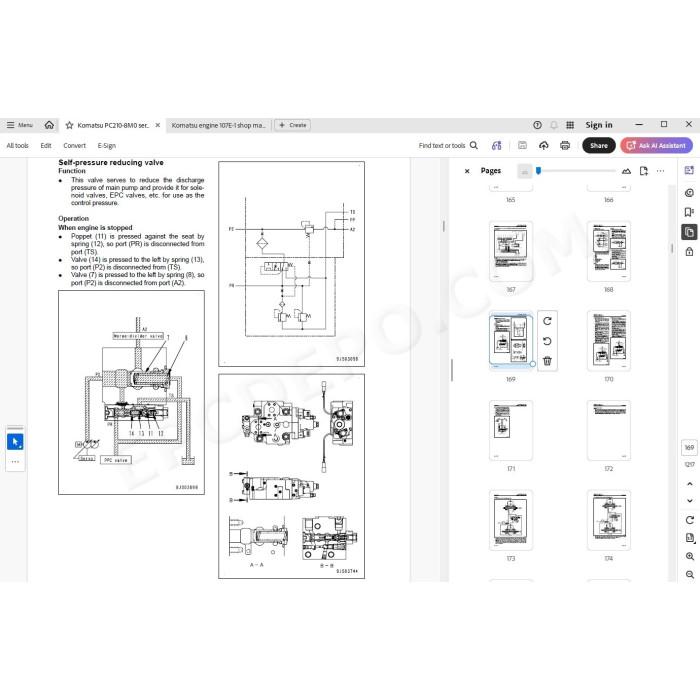Click the insert page icon in Pages panel
The image size is (700, 700).
(x=644, y=171)
